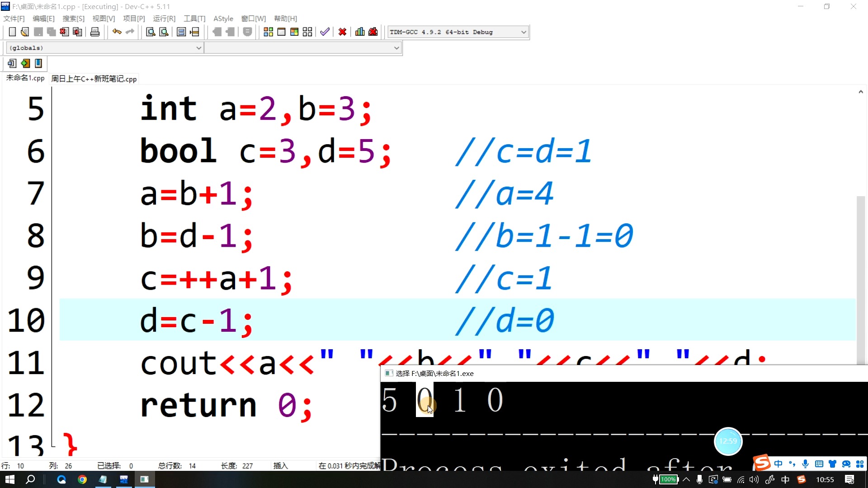The width and height of the screenshot is (868, 488).
Task: Click the Redo arrow icon
Action: coord(130,32)
